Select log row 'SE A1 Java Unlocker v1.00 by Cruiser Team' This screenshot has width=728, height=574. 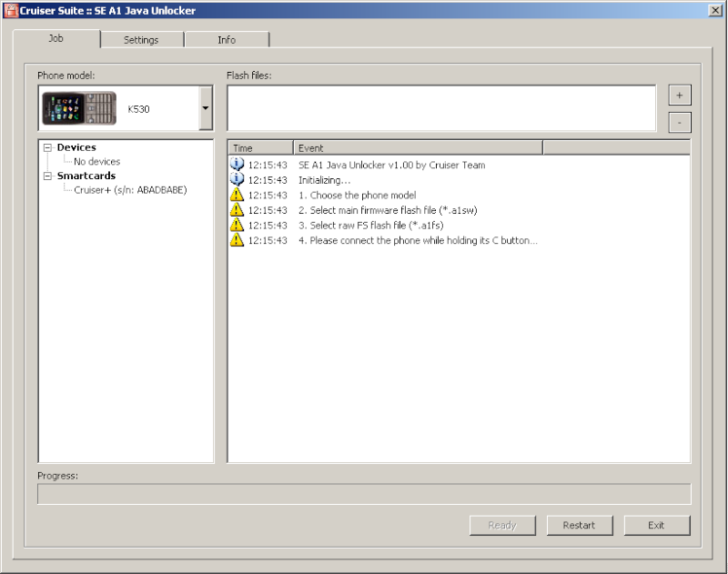coord(392,165)
